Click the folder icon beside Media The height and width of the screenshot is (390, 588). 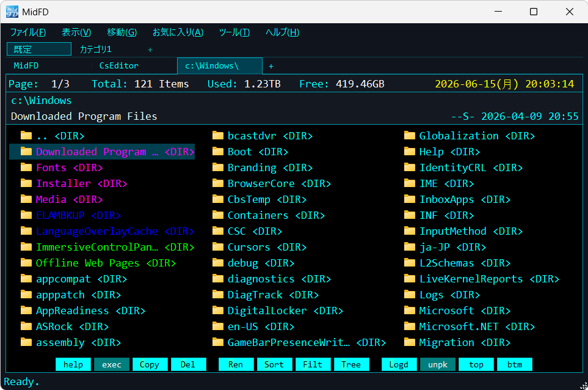(26, 199)
